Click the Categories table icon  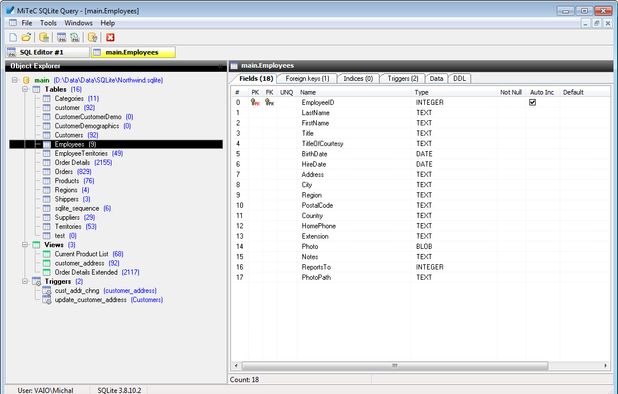pos(47,98)
